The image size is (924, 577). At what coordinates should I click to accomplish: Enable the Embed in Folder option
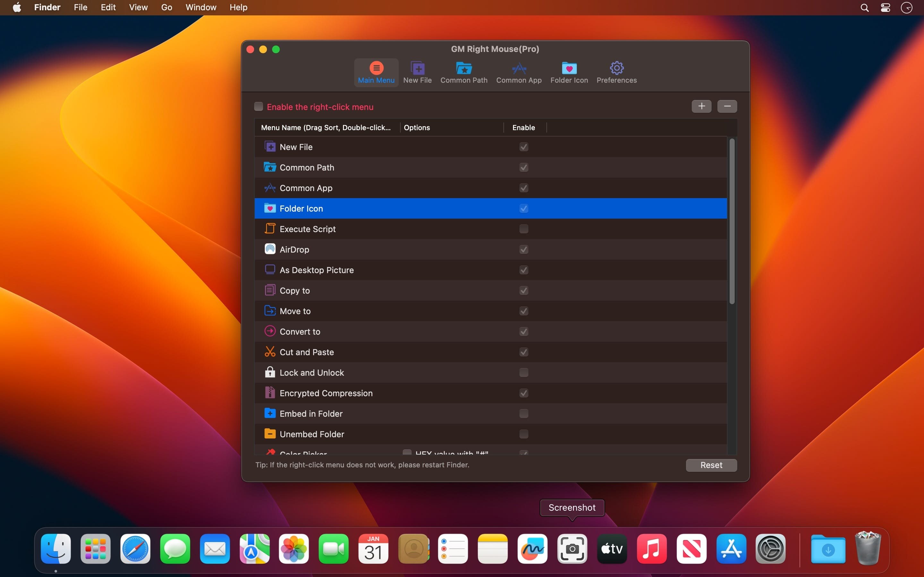(523, 414)
